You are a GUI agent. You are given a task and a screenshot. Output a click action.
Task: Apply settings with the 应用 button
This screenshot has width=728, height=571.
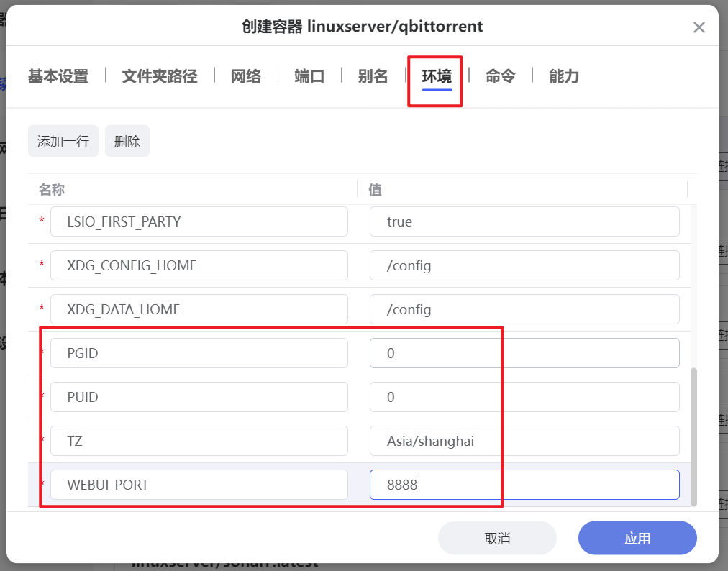[x=637, y=538]
